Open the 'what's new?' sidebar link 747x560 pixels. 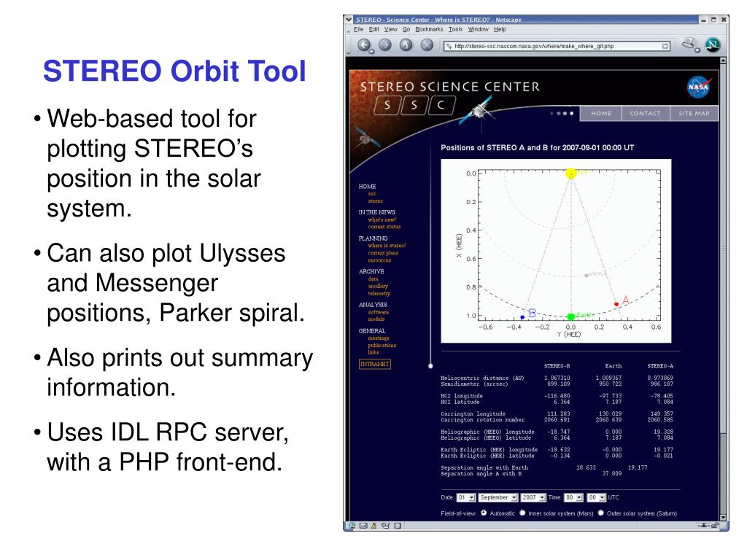(382, 220)
